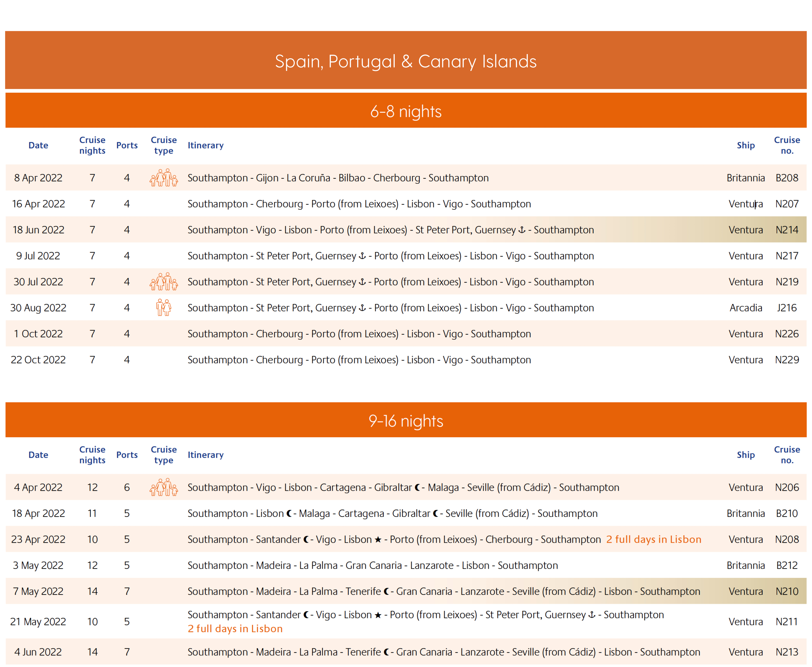The width and height of the screenshot is (812, 667).
Task: Click the Itinerary header in the 9-16 nights table
Action: (205, 454)
